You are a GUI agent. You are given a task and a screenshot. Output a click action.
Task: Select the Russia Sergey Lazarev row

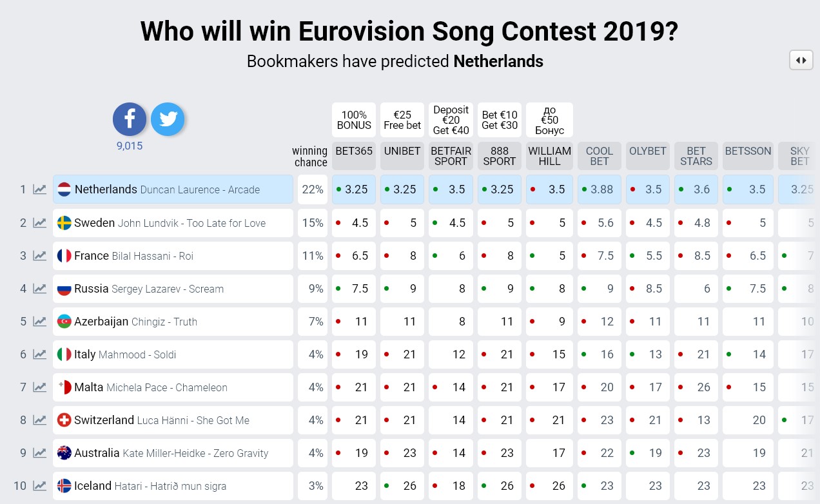[173, 289]
